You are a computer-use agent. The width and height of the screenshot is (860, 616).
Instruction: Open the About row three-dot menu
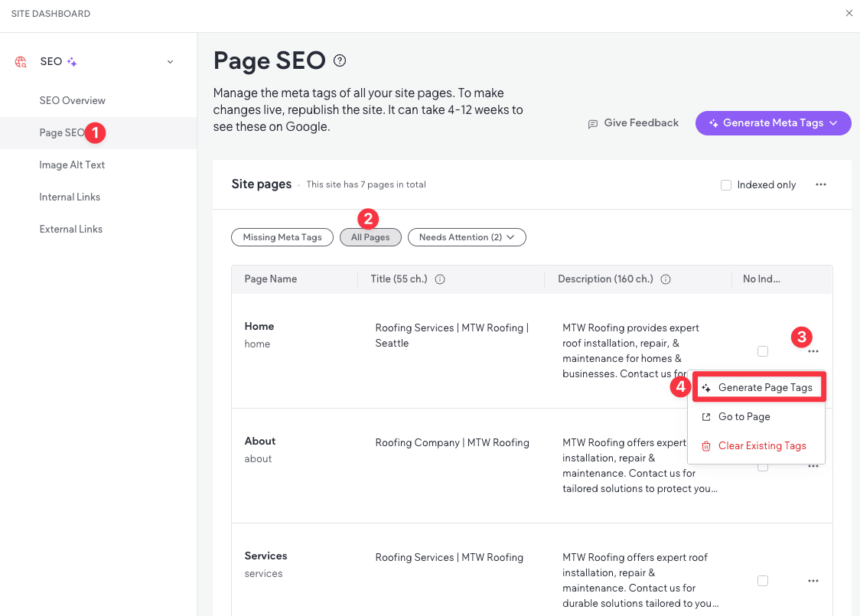(813, 466)
